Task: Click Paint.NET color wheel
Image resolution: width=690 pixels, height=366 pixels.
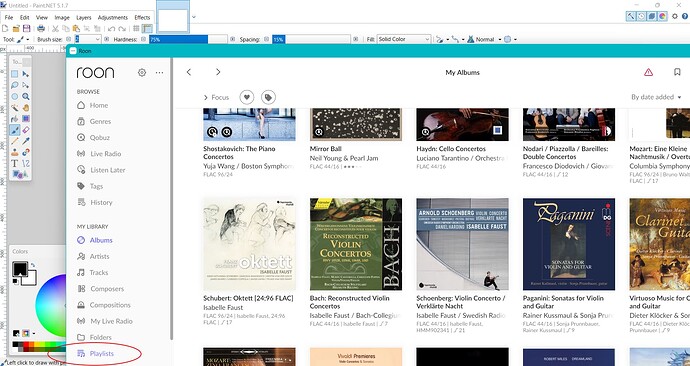Action: point(52,305)
